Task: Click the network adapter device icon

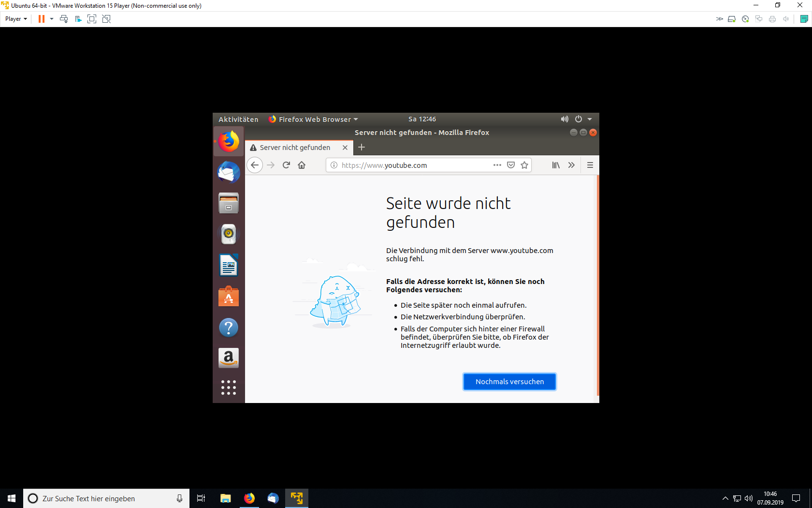Action: [759, 19]
